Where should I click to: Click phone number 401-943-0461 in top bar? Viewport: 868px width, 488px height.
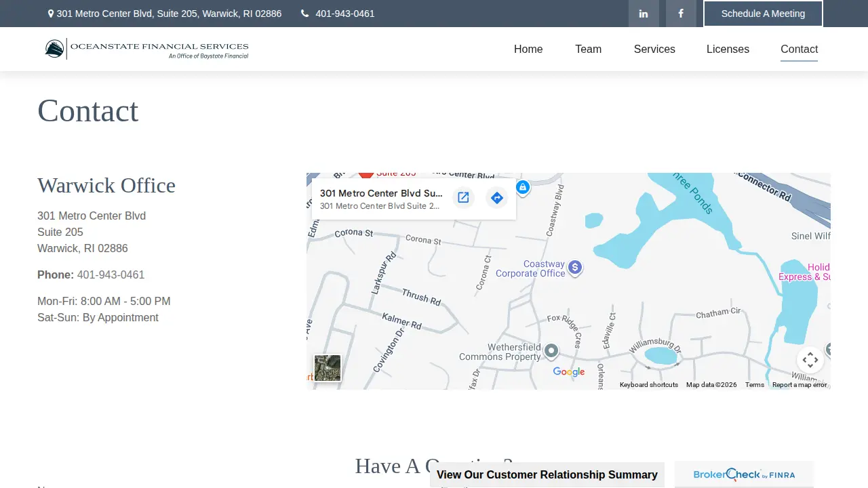pos(344,14)
